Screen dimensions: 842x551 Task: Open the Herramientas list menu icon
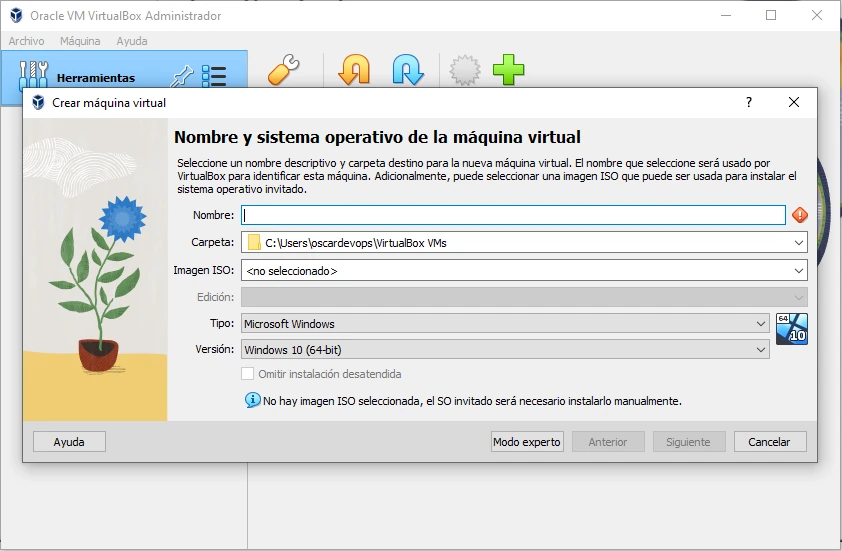tap(214, 76)
